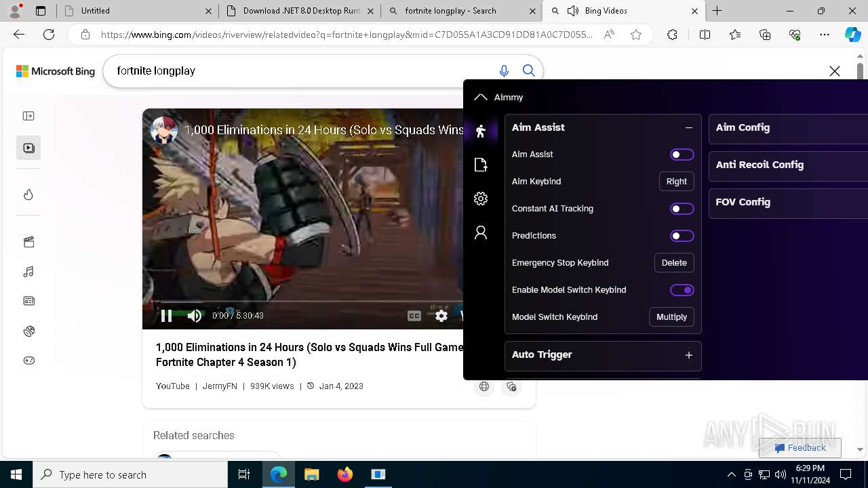868x488 pixels.
Task: Open Edge Settings and more menu
Action: click(825, 35)
